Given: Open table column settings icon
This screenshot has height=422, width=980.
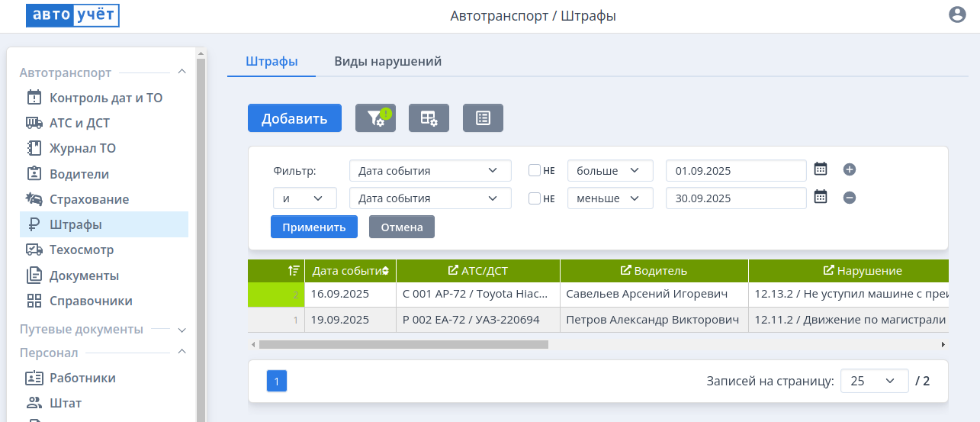Looking at the screenshot, I should (x=429, y=118).
